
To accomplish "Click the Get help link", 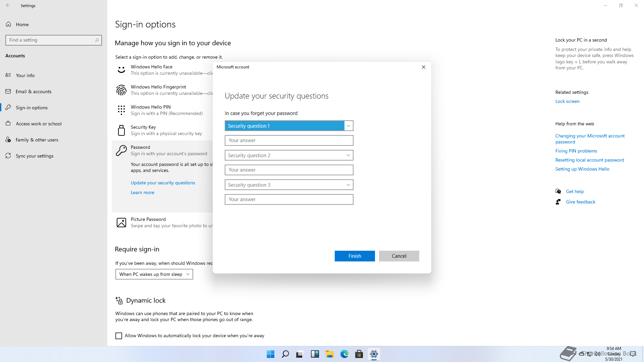I will [575, 191].
